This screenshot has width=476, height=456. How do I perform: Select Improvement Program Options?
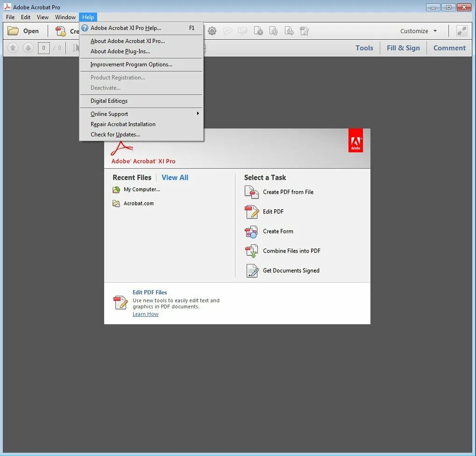[x=141, y=64]
